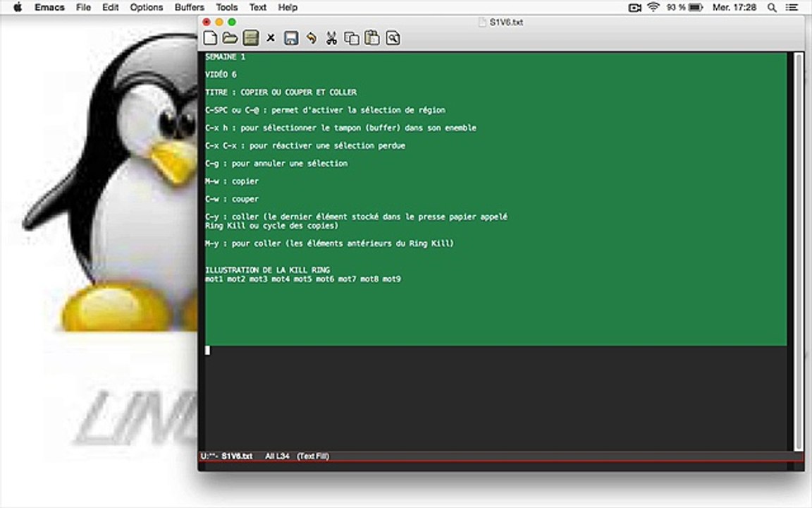Click the Wi-Fi status icon
This screenshot has height=508, width=812.
[653, 7]
